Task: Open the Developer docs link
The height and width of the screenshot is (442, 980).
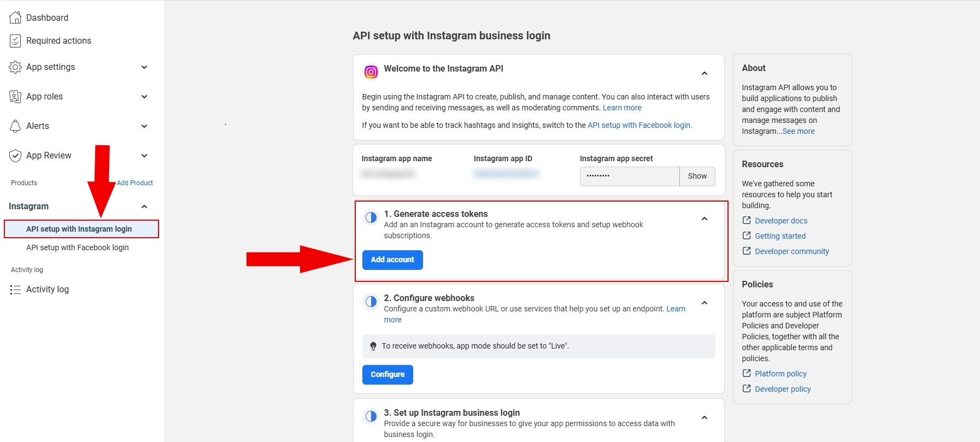Action: (x=781, y=221)
